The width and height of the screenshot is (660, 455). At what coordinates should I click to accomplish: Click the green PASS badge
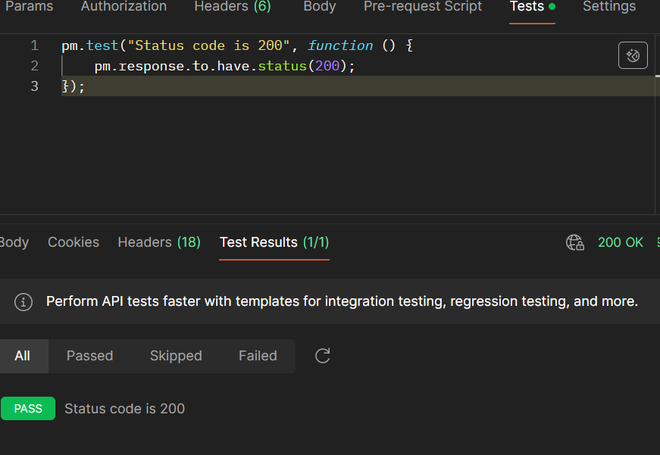click(28, 408)
